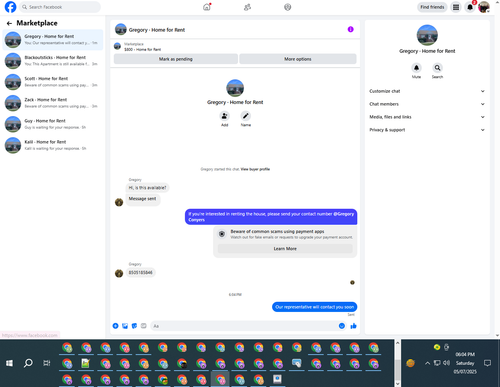Click the taskbar volume icon
This screenshot has height=387, width=500.
click(446, 363)
